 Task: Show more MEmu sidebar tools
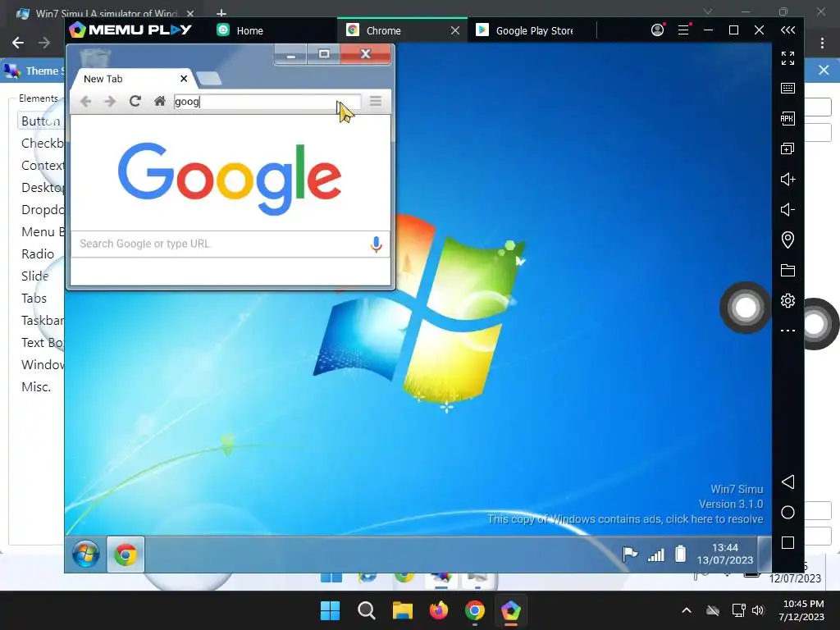(x=787, y=331)
